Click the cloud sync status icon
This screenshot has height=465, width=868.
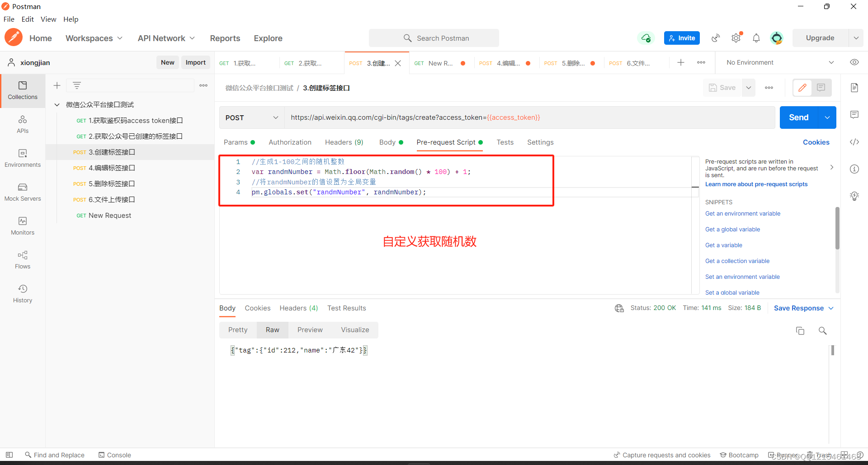click(646, 38)
